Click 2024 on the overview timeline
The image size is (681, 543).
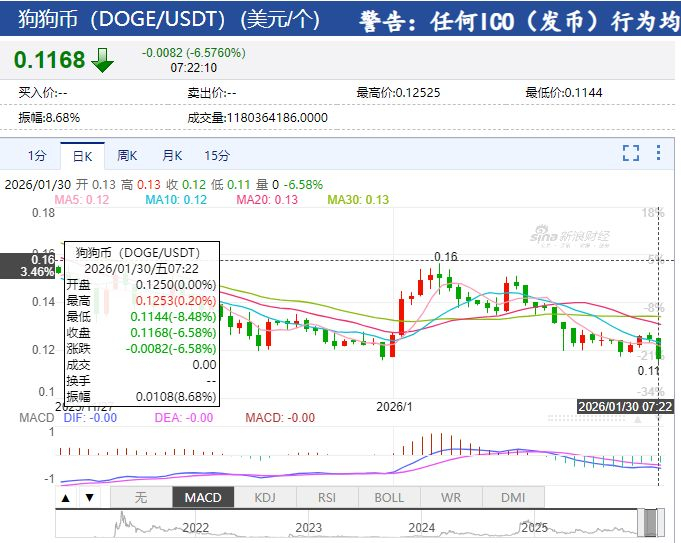pos(421,528)
